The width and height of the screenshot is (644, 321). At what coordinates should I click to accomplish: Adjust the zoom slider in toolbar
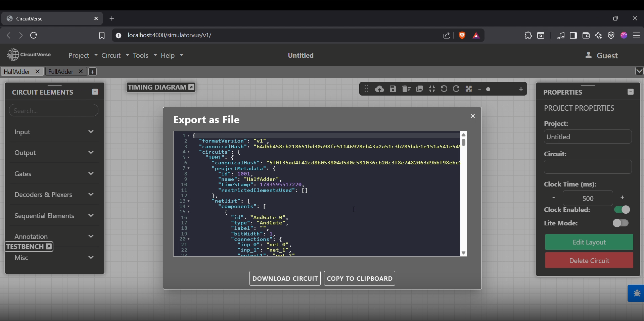[489, 90]
